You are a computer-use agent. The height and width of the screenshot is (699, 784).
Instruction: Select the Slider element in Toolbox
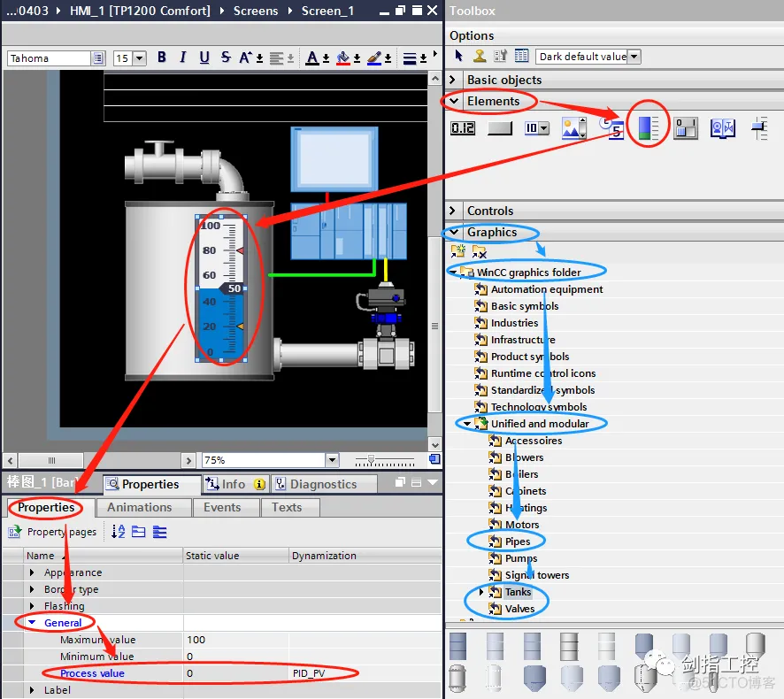[x=759, y=128]
